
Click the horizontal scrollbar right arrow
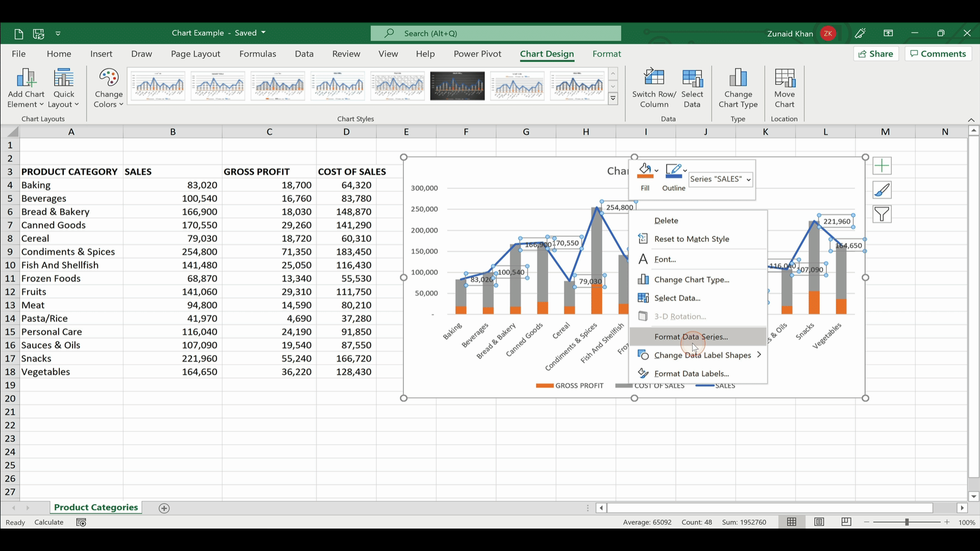(x=962, y=508)
